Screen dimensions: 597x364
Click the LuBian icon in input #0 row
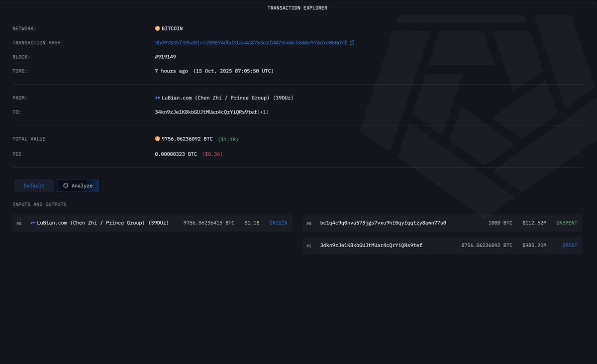coord(33,223)
